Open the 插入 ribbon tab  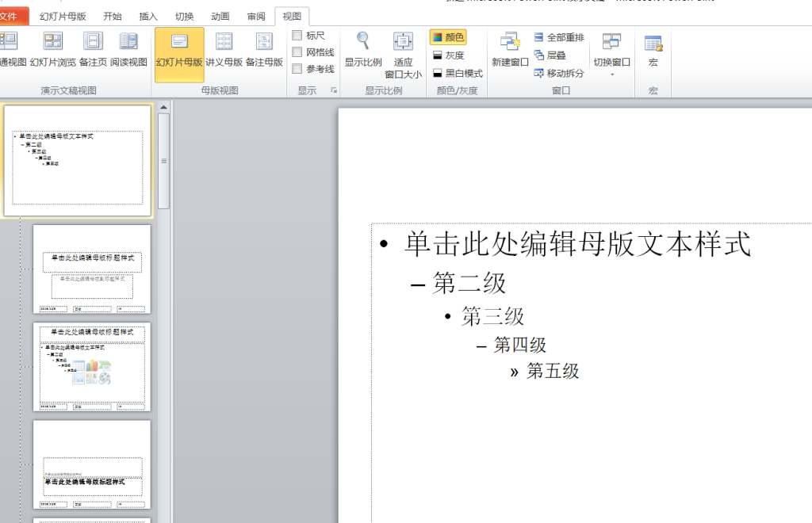coord(148,17)
